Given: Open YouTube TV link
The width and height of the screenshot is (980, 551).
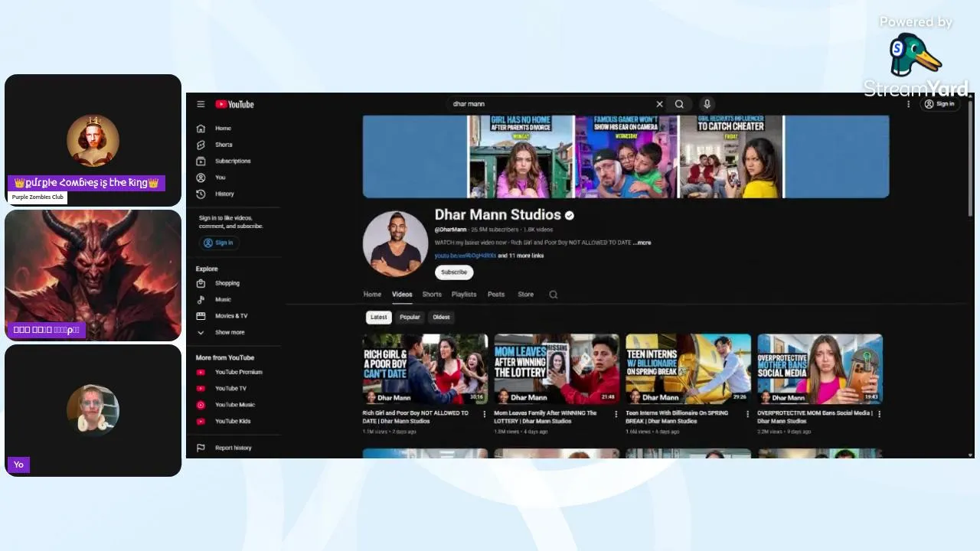Looking at the screenshot, I should pos(230,389).
